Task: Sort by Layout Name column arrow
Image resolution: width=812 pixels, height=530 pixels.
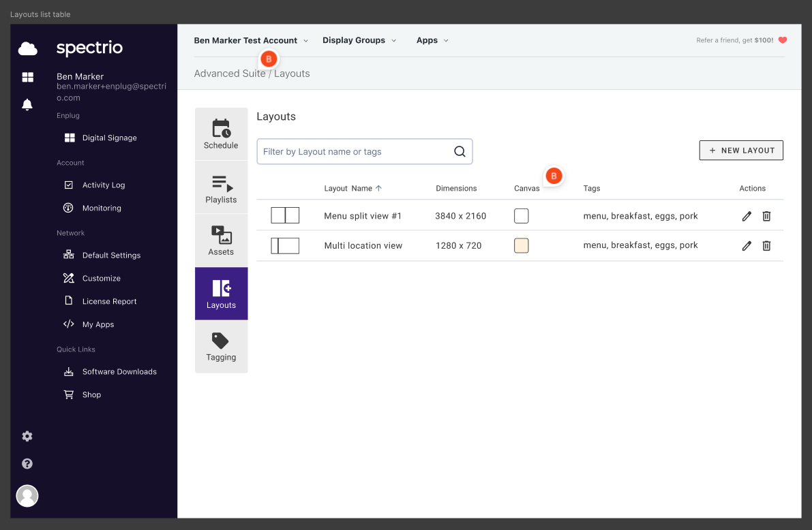Action: point(379,189)
